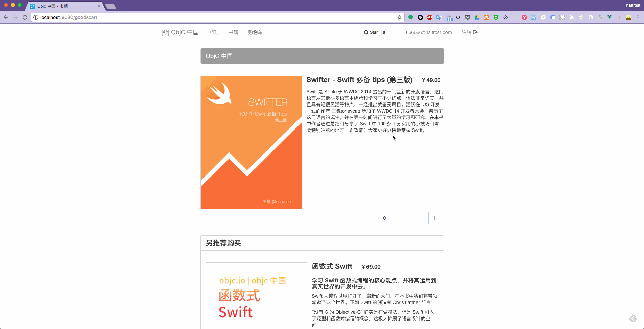Click the down-chevrons extension icon

[x=505, y=17]
